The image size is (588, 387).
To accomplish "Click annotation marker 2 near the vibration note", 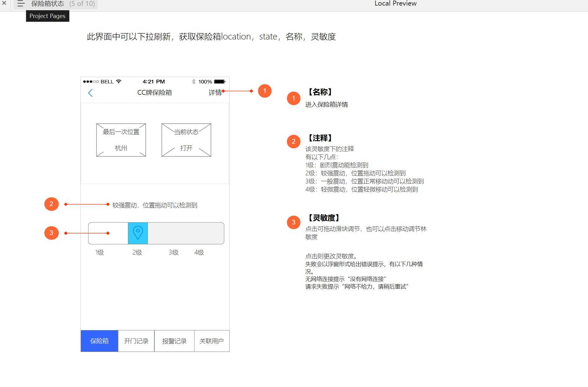I will [x=51, y=204].
